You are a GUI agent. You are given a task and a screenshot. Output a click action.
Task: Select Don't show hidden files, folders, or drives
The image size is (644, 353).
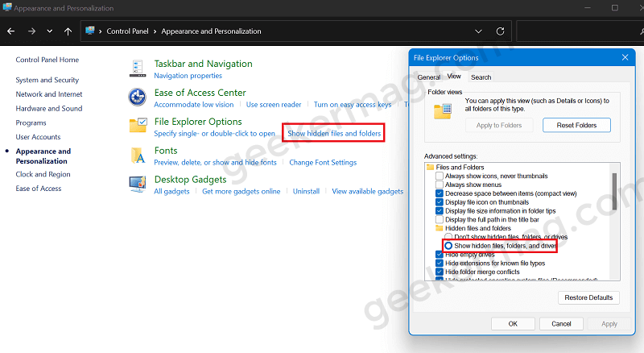[x=448, y=237]
